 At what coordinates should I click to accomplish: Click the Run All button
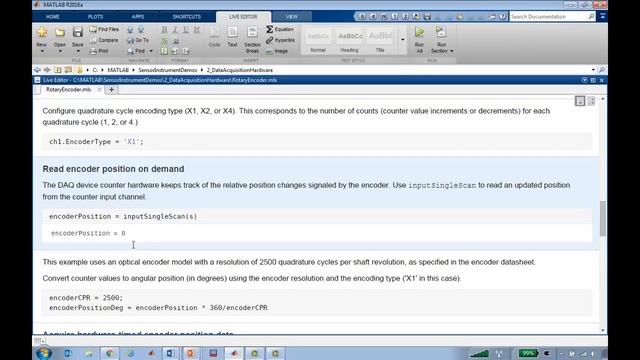point(419,40)
